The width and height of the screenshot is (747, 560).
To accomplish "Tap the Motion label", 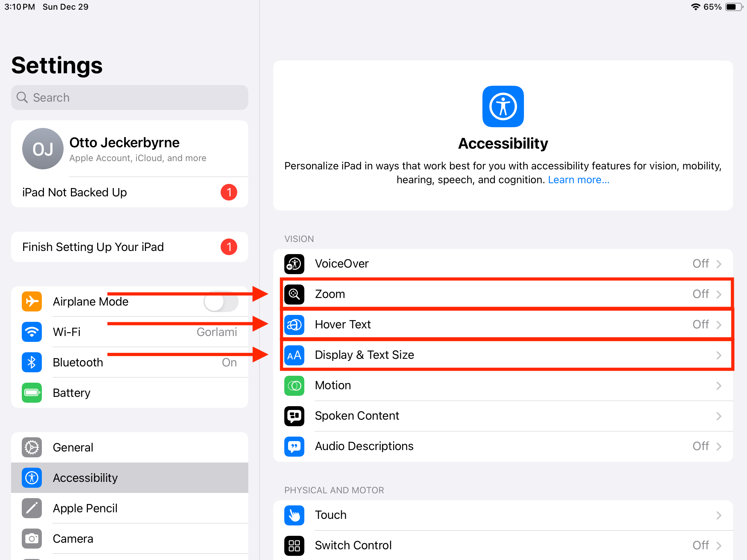I will (333, 385).
